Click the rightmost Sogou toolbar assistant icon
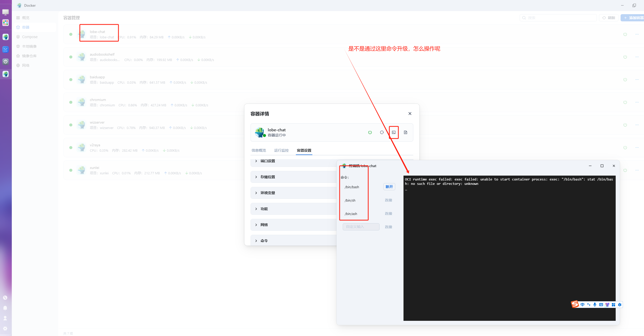The height and width of the screenshot is (336, 644). coord(620,305)
